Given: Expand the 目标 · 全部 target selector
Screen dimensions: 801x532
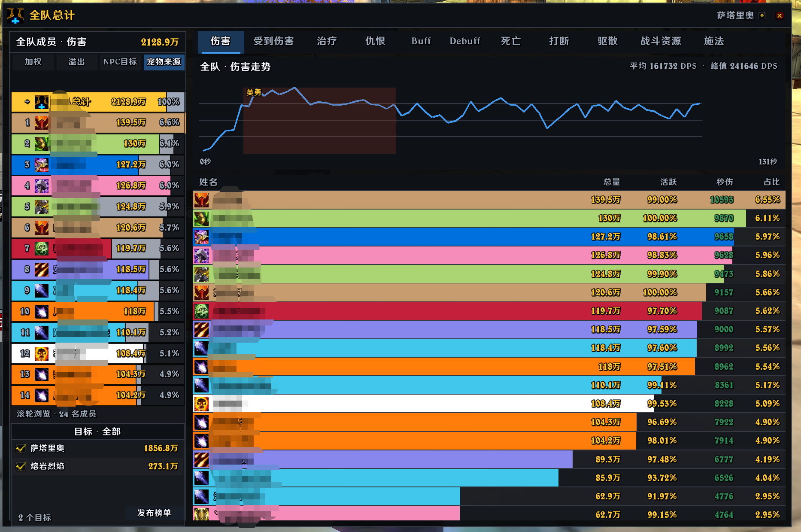Looking at the screenshot, I should [x=97, y=432].
